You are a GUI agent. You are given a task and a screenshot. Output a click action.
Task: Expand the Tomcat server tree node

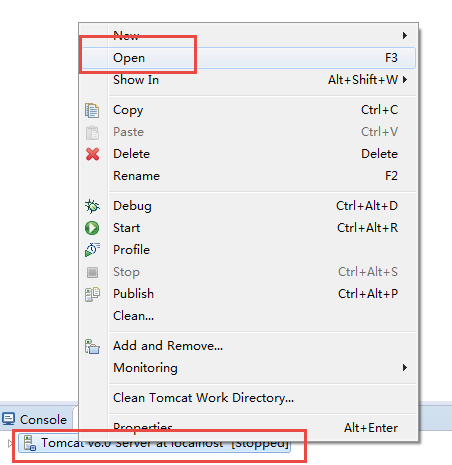(x=10, y=443)
